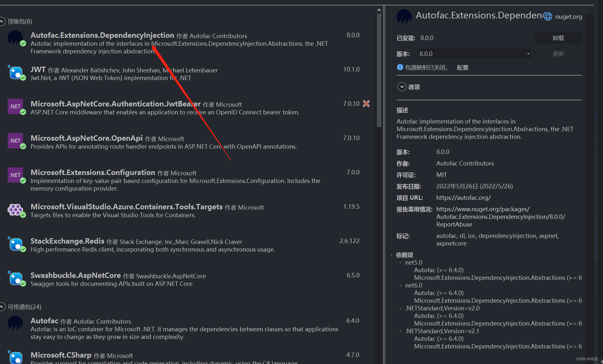Select the Swashbuckle.AspNetCore package title
Image resolution: width=603 pixels, height=364 pixels.
(76, 275)
